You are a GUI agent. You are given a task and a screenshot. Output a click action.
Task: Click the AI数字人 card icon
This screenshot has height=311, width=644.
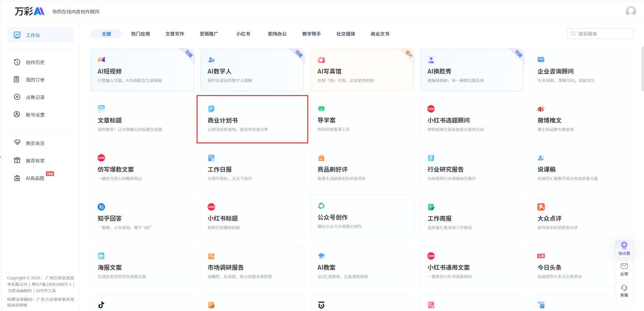point(211,59)
